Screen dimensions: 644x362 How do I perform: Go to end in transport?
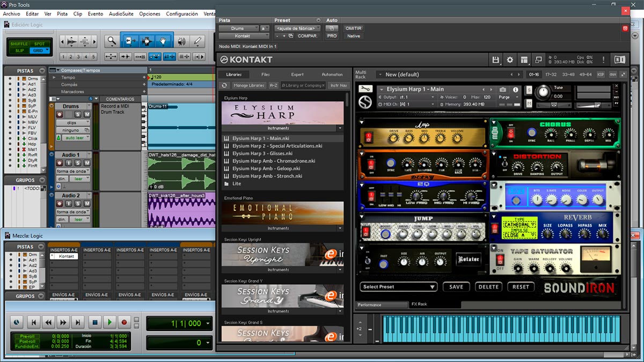78,322
